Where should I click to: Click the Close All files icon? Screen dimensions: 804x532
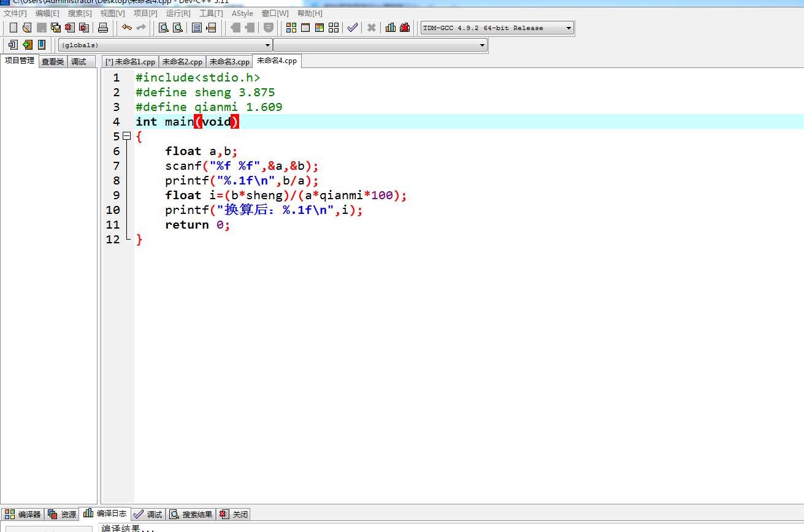click(84, 28)
